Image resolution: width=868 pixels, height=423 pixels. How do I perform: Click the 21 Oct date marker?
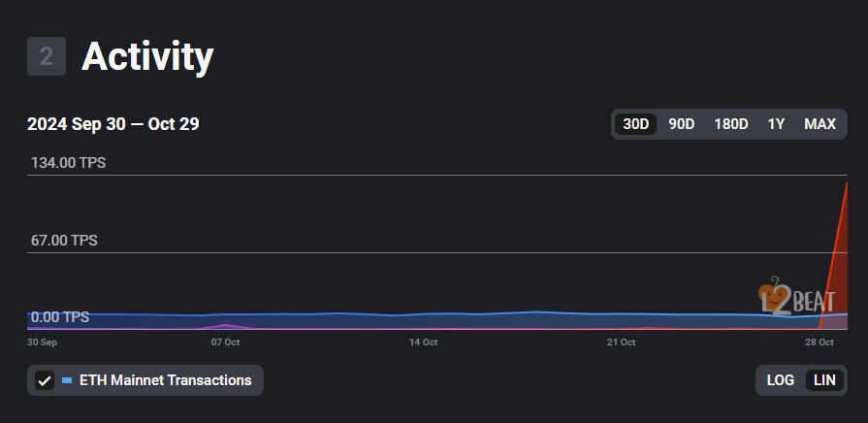(621, 342)
